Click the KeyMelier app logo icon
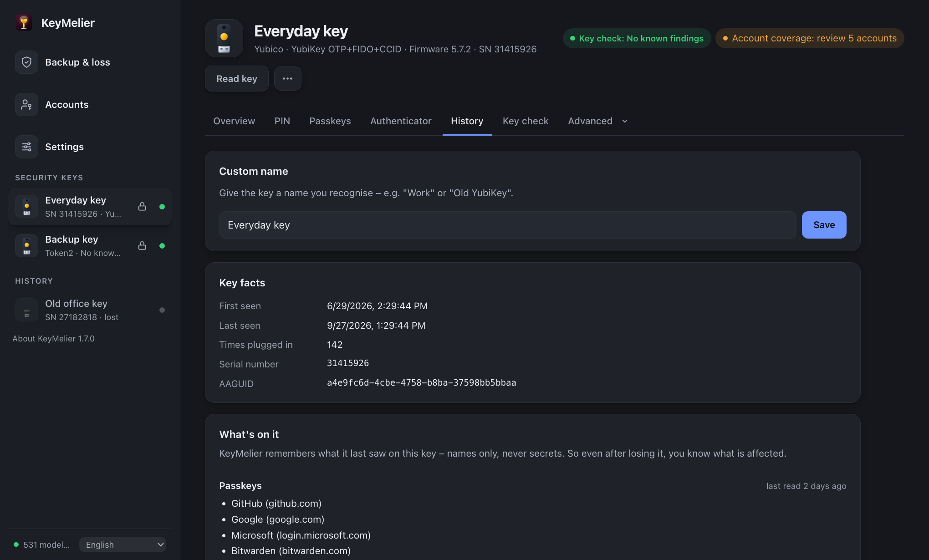 click(x=24, y=23)
